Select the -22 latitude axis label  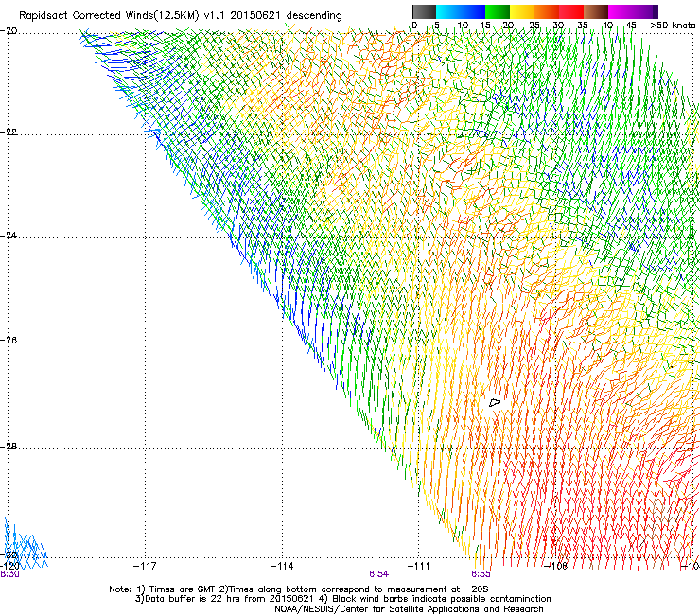click(9, 132)
